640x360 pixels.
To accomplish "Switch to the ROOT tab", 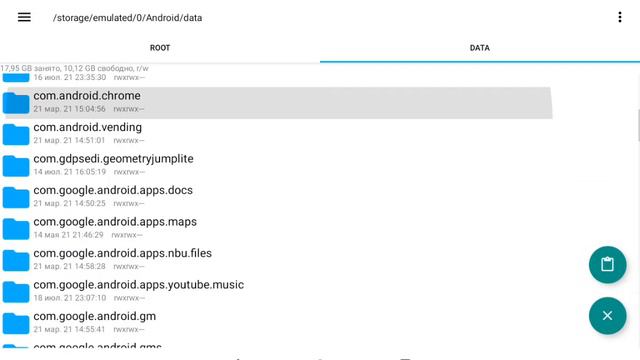I will coord(160,48).
